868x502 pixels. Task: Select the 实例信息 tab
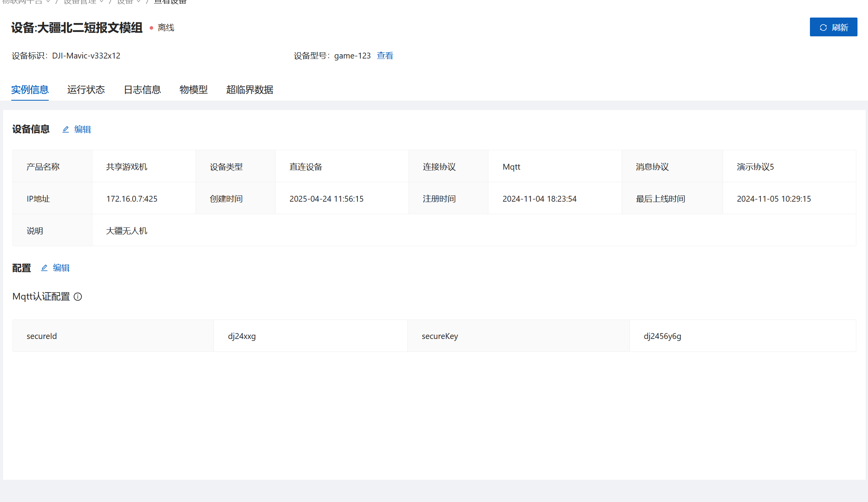tap(30, 90)
